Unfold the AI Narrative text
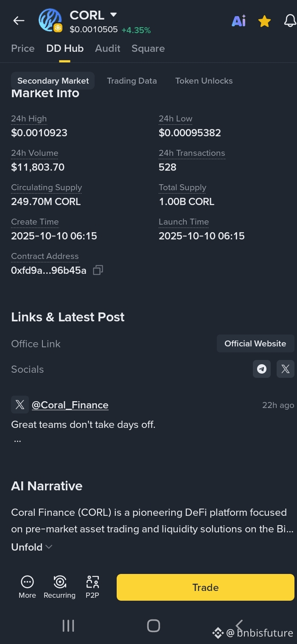Screen dimensions: 297x644 click(31, 547)
